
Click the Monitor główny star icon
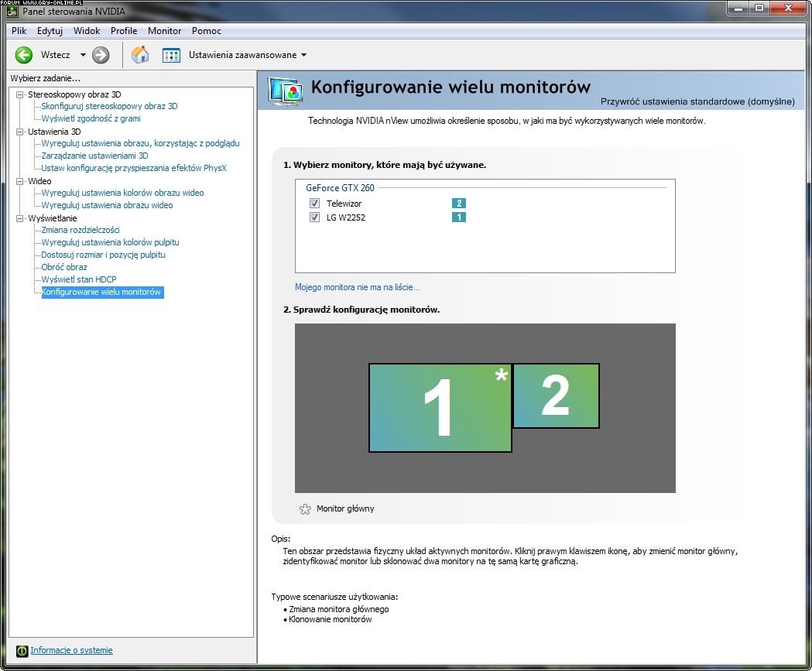(305, 509)
